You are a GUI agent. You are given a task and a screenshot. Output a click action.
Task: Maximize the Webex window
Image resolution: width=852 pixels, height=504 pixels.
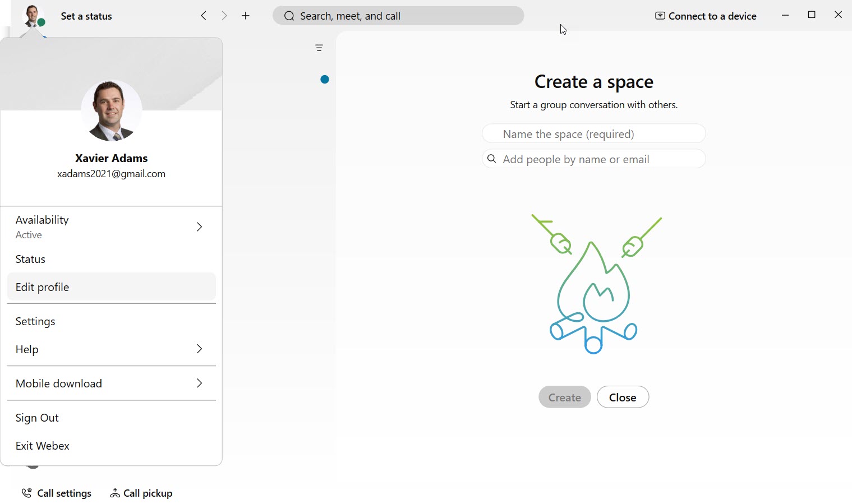pos(812,15)
